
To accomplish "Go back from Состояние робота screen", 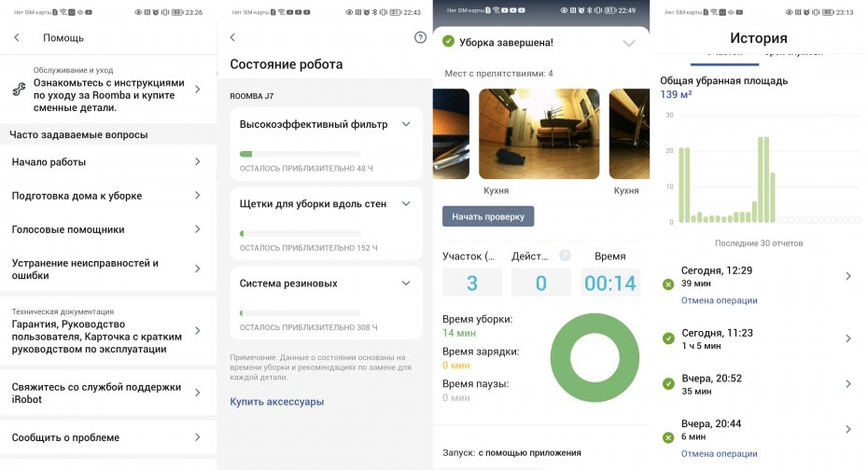I will pyautogui.click(x=232, y=37).
